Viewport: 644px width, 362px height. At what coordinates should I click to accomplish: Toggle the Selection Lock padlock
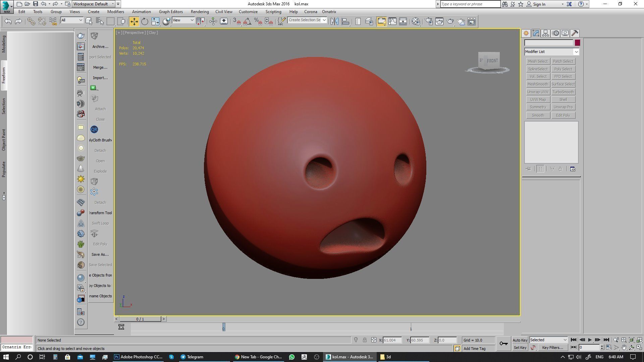pyautogui.click(x=365, y=340)
